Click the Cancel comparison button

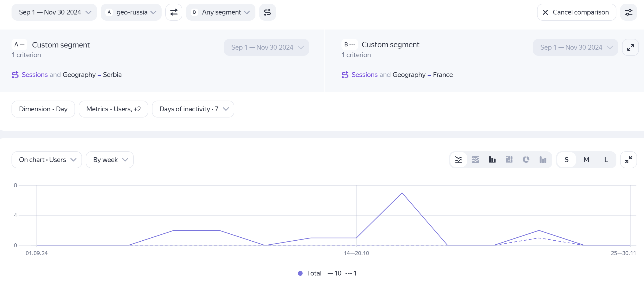(x=576, y=12)
